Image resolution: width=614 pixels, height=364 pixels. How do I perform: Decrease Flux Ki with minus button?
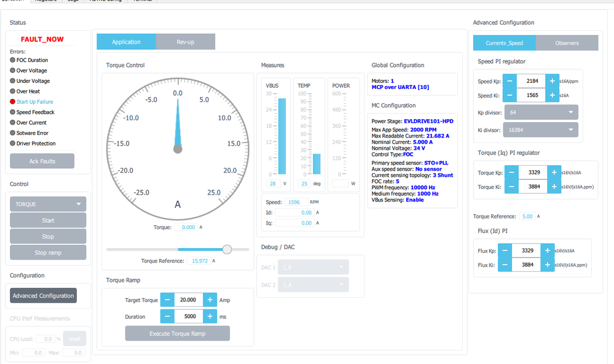(505, 265)
